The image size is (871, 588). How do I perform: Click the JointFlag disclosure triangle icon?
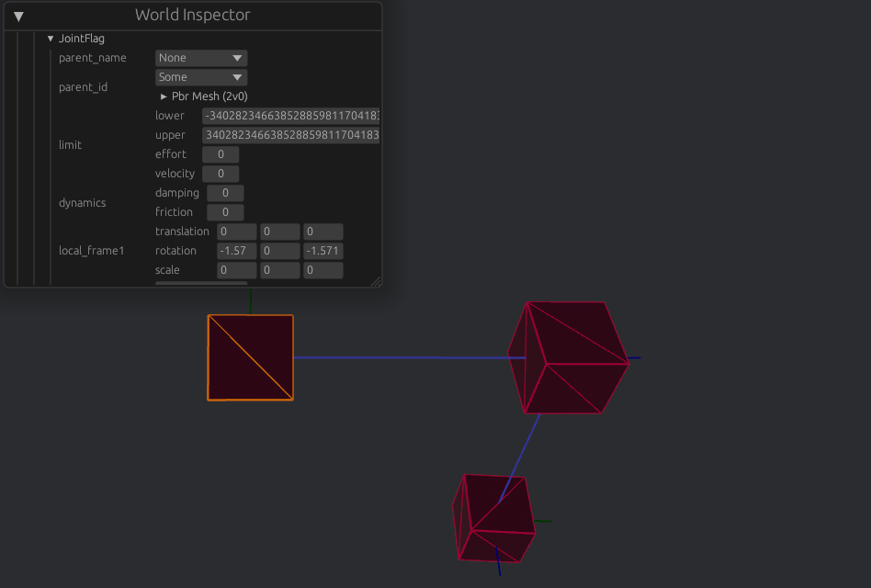pos(51,38)
